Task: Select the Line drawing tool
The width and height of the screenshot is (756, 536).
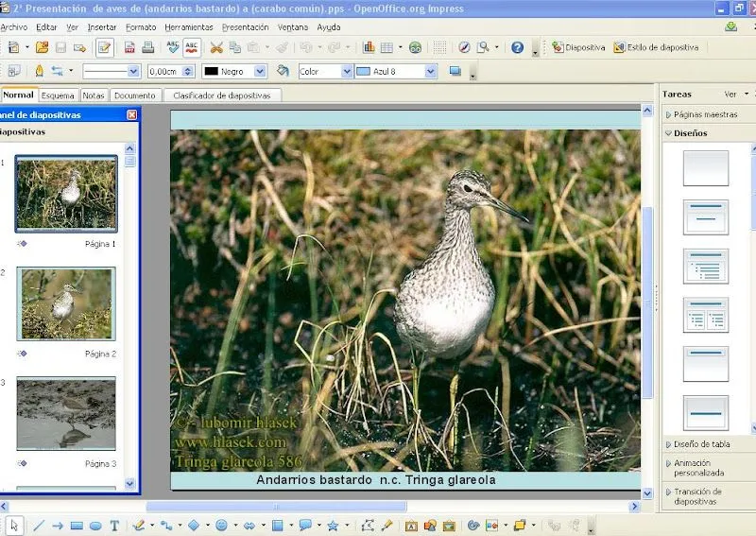Action: 39,525
